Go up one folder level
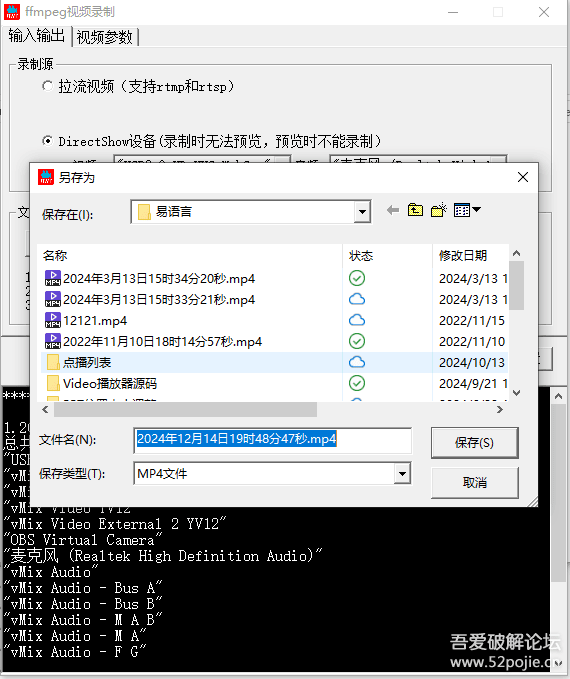570x679 pixels. (415, 210)
